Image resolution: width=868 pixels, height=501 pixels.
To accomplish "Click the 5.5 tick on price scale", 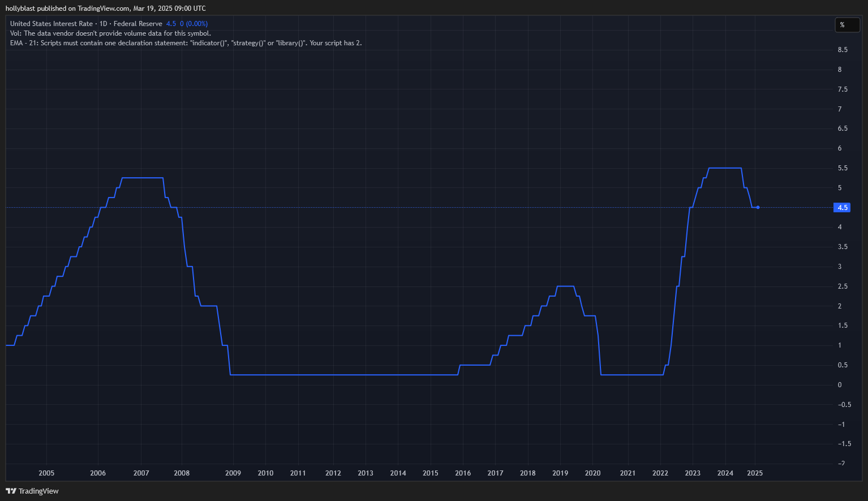I will tap(843, 168).
